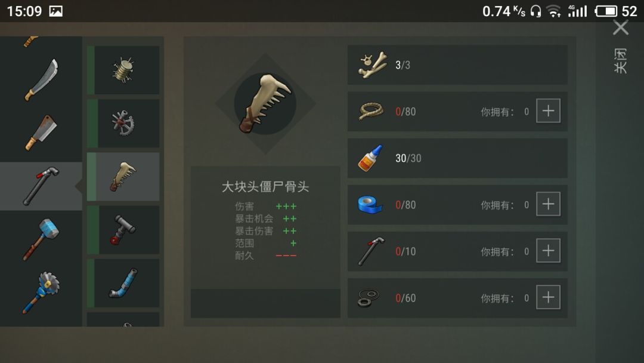Screen dimensions: 644x363
Task: Add blue duct tape with plus button
Action: tap(549, 204)
